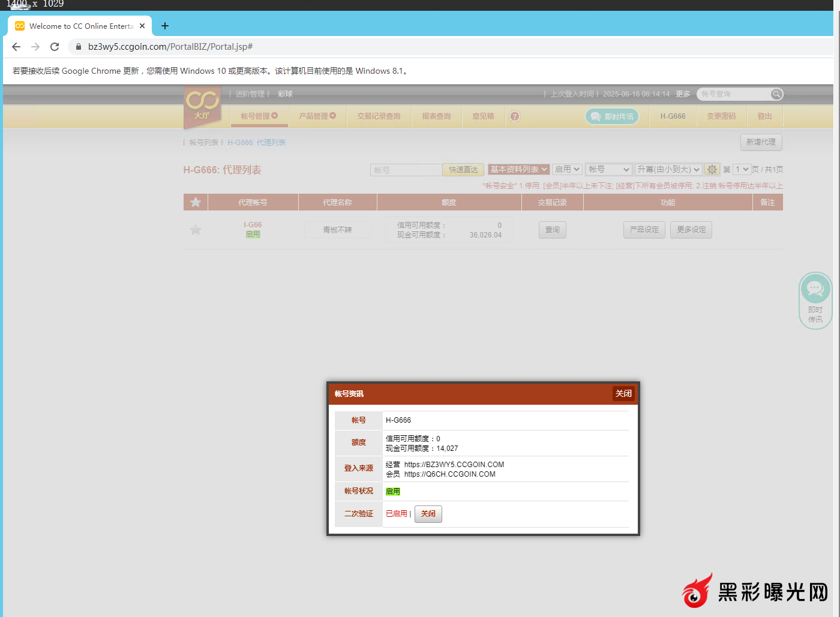This screenshot has width=840, height=617.
Task: Toggle the favorite star for I-G66
Action: (x=196, y=230)
